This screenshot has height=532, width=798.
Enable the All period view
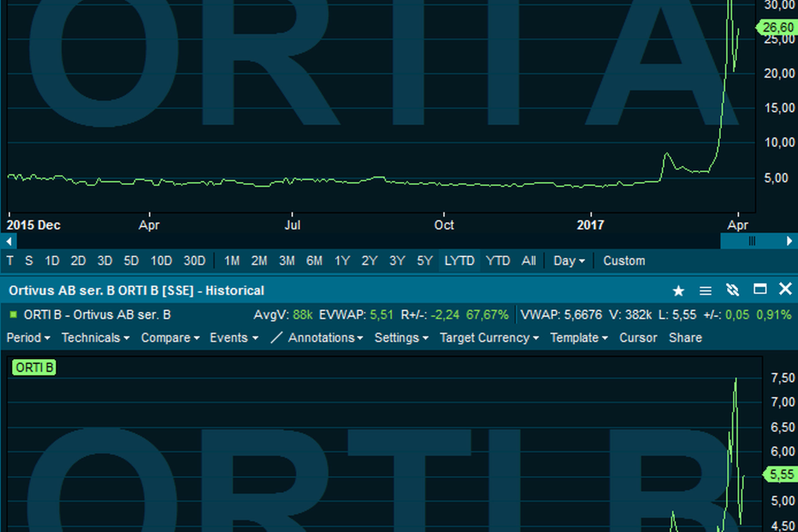tap(529, 261)
